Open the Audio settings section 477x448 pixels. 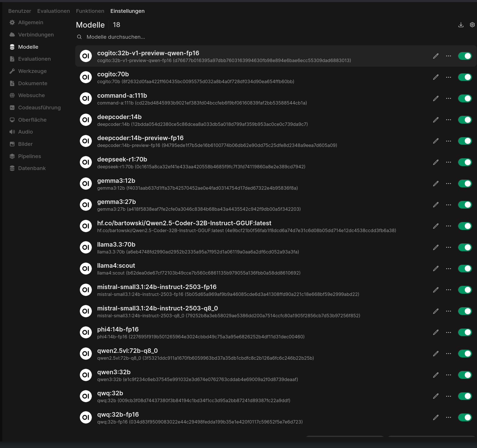[x=21, y=132]
